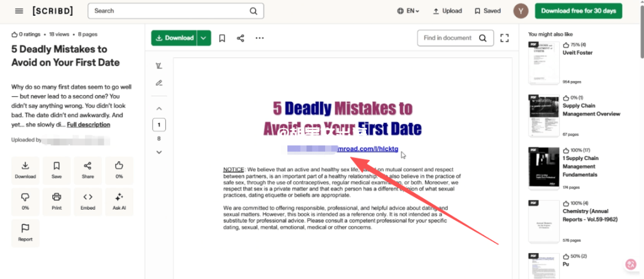Click the Pu recommendation title
This screenshot has height=279, width=644.
(565, 264)
